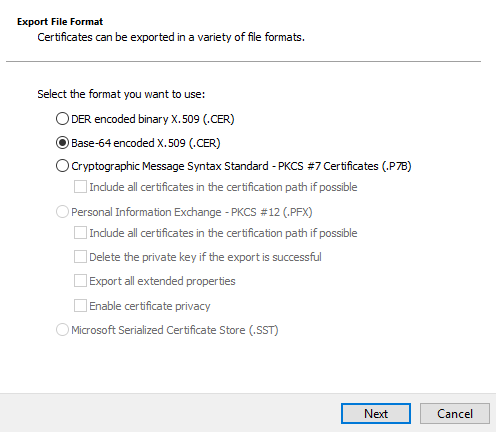Click the Export File Format heading
This screenshot has height=432, width=496.
60,22
